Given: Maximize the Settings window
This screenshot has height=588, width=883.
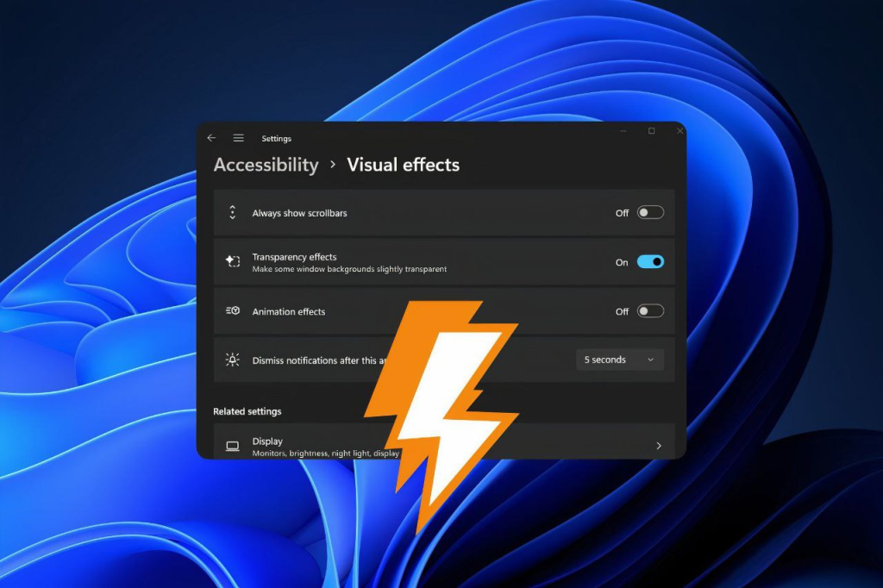Looking at the screenshot, I should tap(651, 131).
